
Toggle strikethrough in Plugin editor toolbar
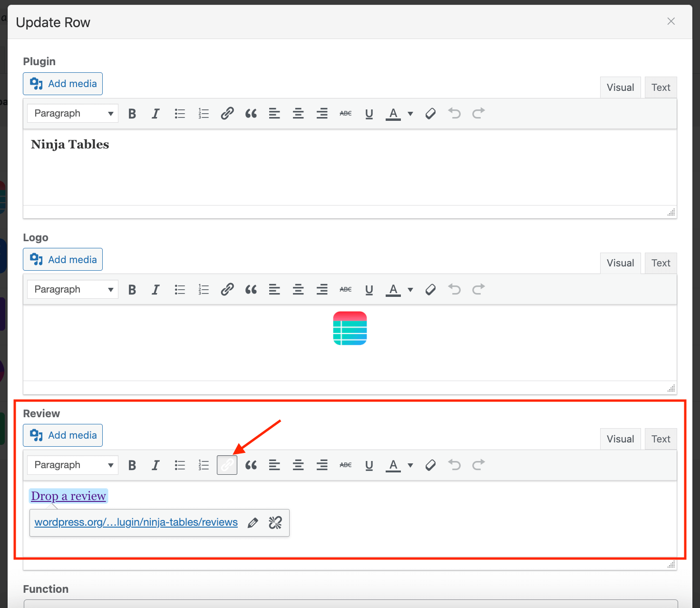[346, 114]
